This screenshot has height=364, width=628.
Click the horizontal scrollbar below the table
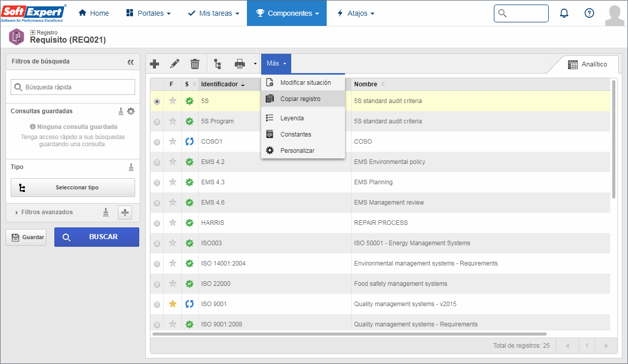pyautogui.click(x=349, y=334)
